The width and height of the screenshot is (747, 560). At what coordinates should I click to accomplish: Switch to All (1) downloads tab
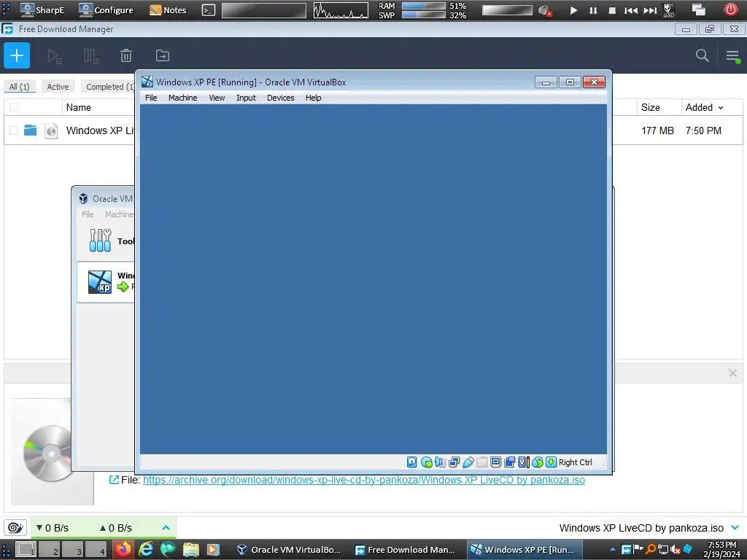(x=19, y=87)
